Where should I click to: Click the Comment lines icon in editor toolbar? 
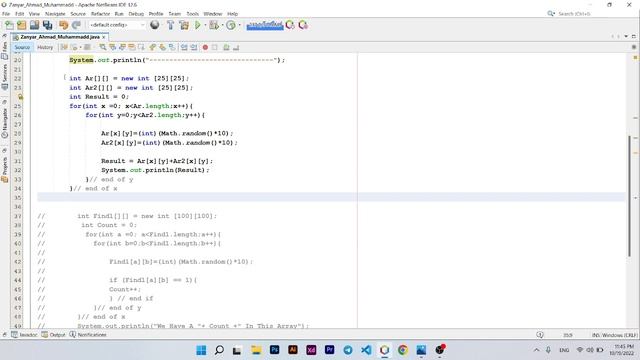pyautogui.click(x=226, y=48)
